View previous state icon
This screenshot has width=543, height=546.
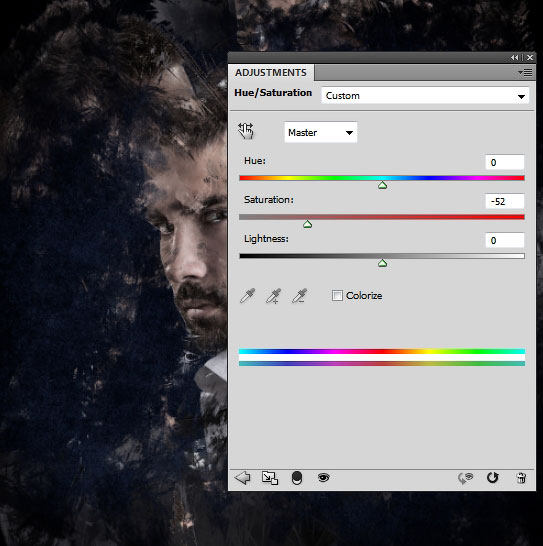pos(466,478)
